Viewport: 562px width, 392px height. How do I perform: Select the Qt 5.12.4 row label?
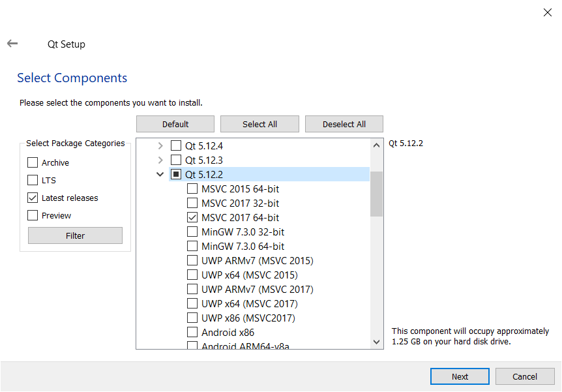(204, 146)
